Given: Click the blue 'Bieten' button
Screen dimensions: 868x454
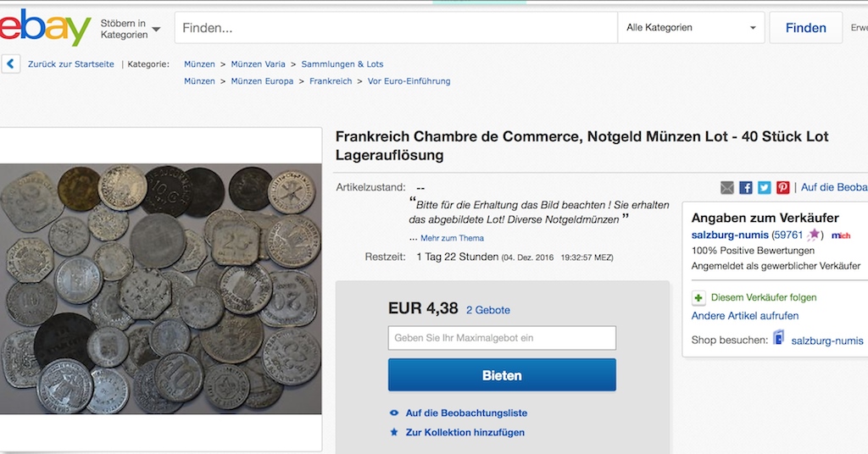Looking at the screenshot, I should click(x=502, y=375).
